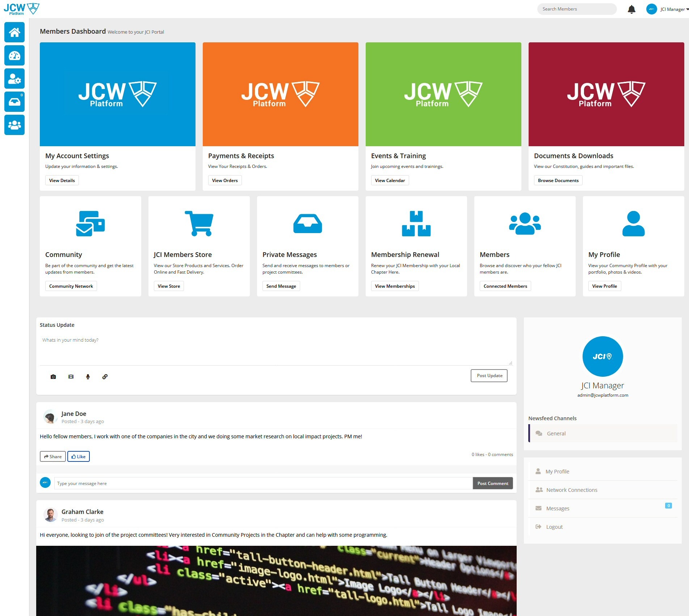The width and height of the screenshot is (689, 616).
Task: Click the Private Messages inbox icon
Action: coord(308,223)
